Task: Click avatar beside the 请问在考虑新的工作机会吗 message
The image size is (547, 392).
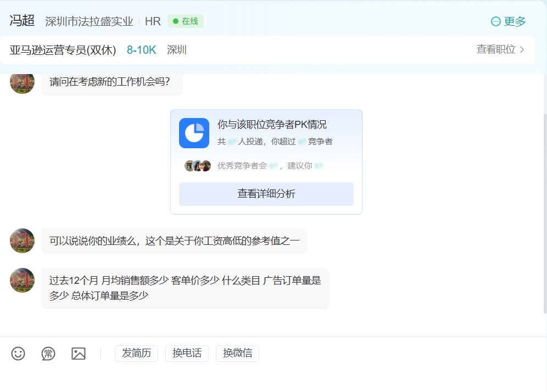Action: click(x=23, y=82)
